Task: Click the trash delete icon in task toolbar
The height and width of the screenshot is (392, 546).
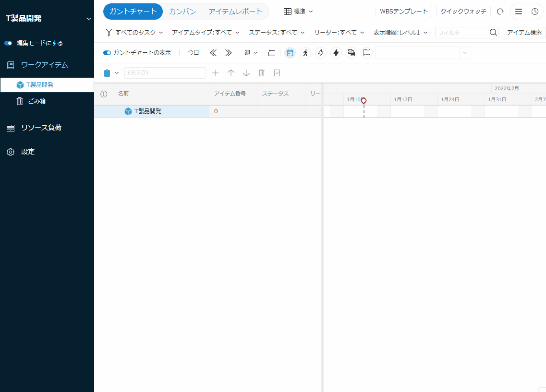Action: [x=262, y=73]
